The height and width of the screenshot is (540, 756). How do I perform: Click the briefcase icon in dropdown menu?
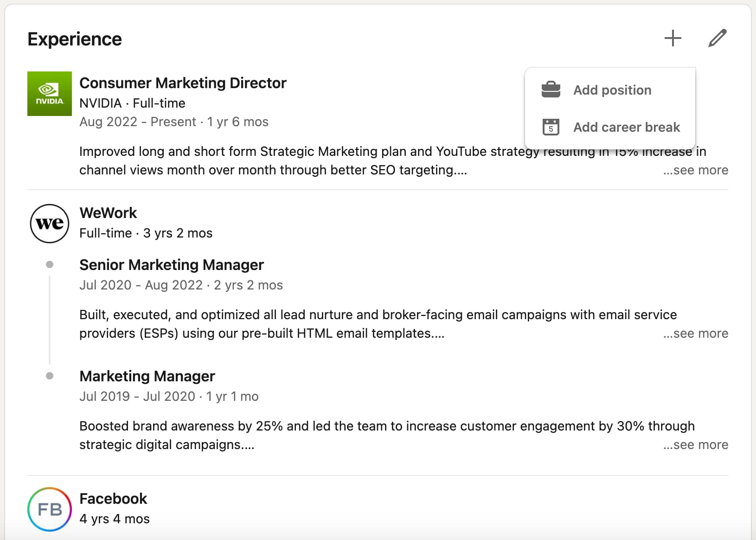point(551,90)
